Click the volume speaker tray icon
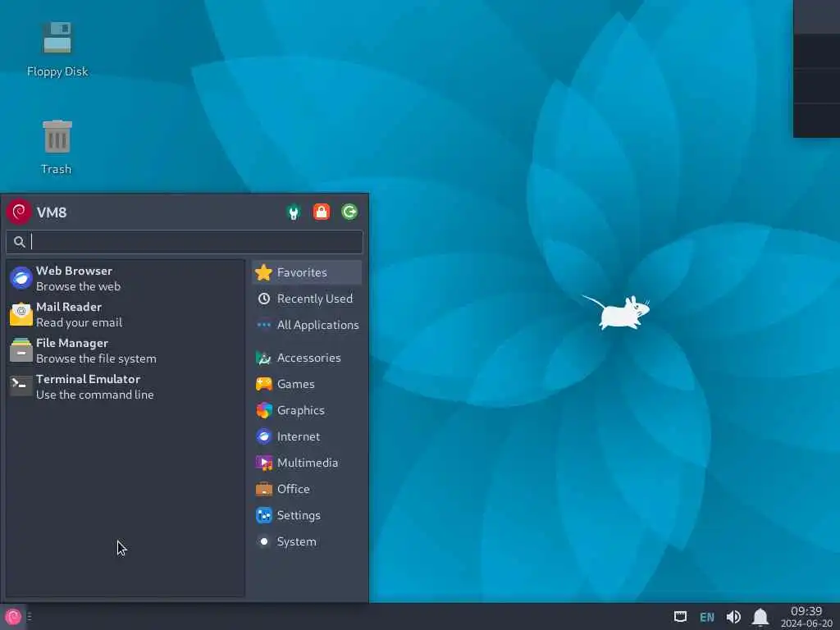 [x=733, y=617]
